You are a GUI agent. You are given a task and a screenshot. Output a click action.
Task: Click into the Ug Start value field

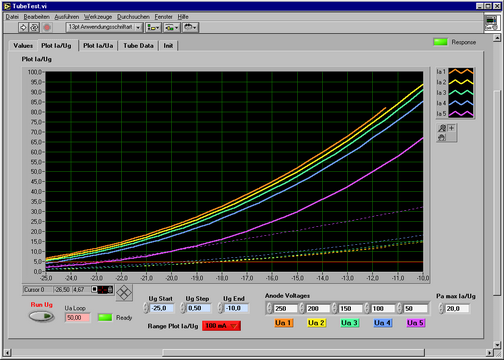tap(162, 308)
